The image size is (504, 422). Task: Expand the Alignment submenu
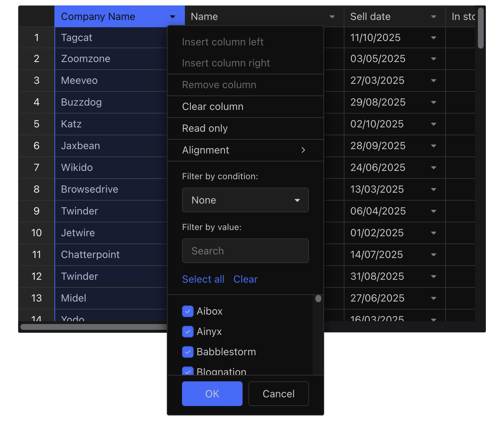click(245, 150)
